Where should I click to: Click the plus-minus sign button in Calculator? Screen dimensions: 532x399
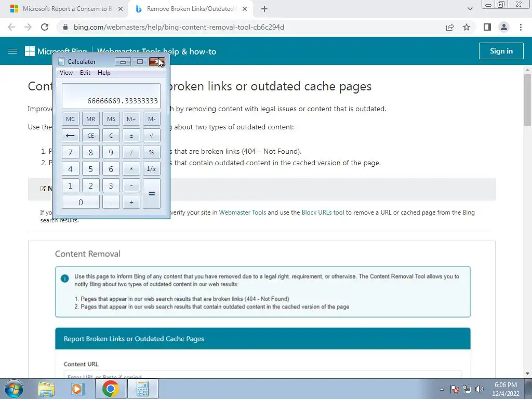click(131, 136)
